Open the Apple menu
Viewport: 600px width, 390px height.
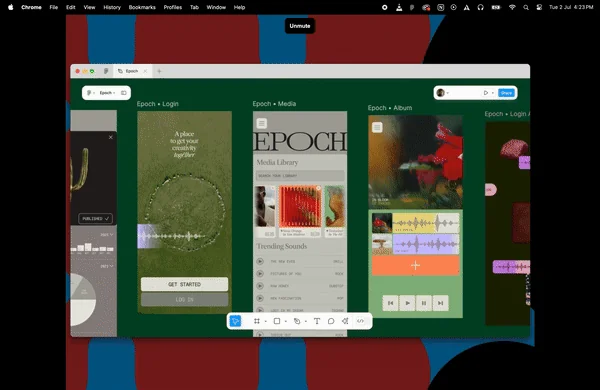[11, 7]
